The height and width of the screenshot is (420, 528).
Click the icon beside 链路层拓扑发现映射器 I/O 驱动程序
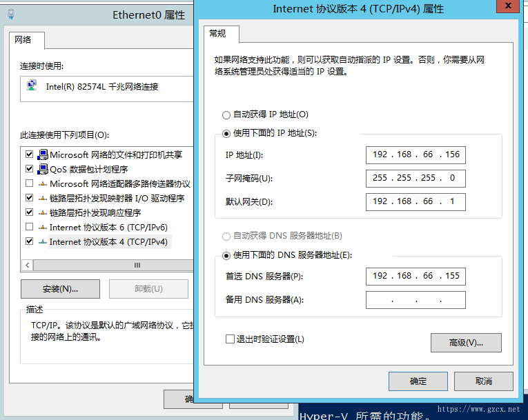[x=42, y=199]
